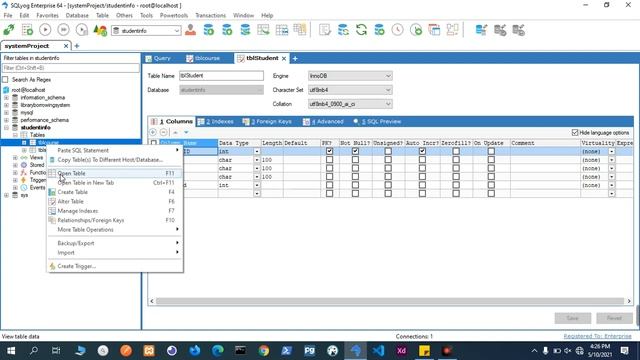The image size is (640, 360).
Task: Open the studentinfo database dropdown in toolbar
Action: click(x=177, y=31)
